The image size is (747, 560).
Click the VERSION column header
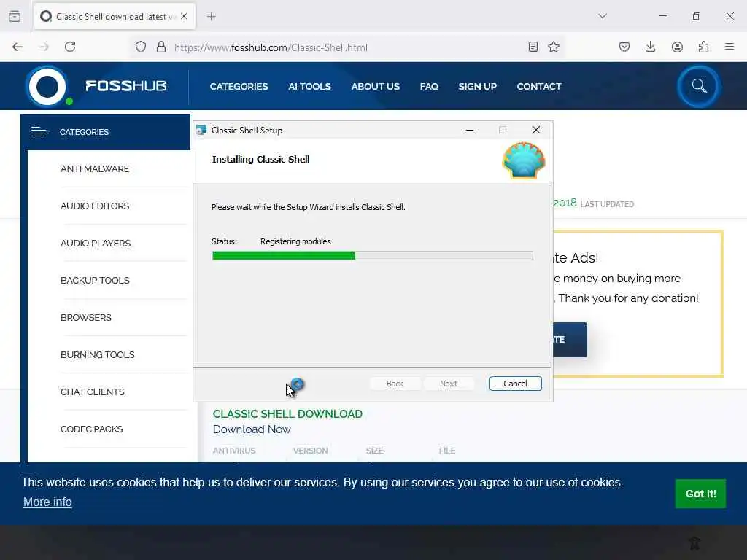[310, 451]
